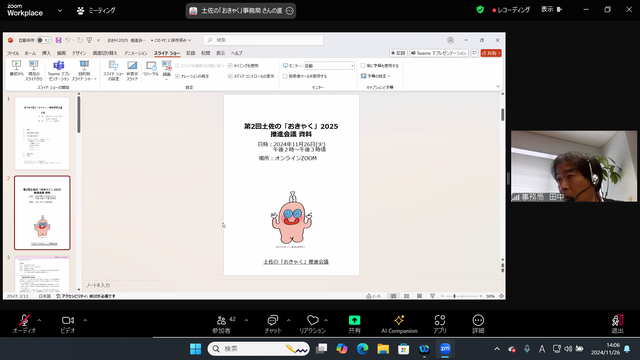Click the Zoom View button
This screenshot has width=640, height=360.
552,9
